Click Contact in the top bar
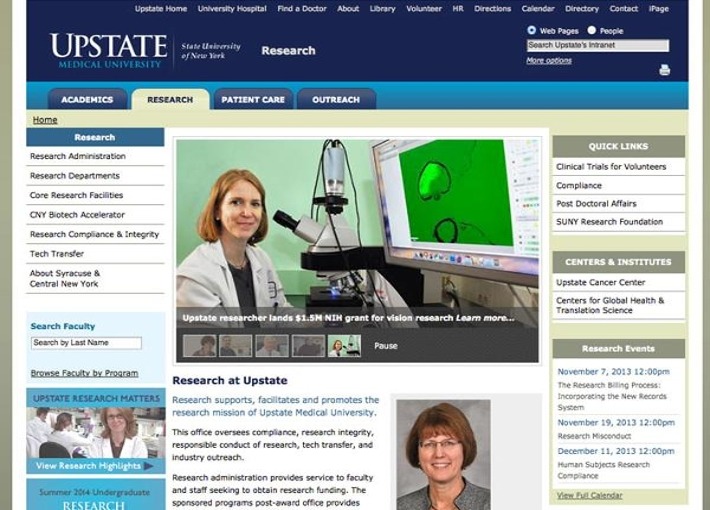This screenshot has width=710, height=510. coord(624,9)
